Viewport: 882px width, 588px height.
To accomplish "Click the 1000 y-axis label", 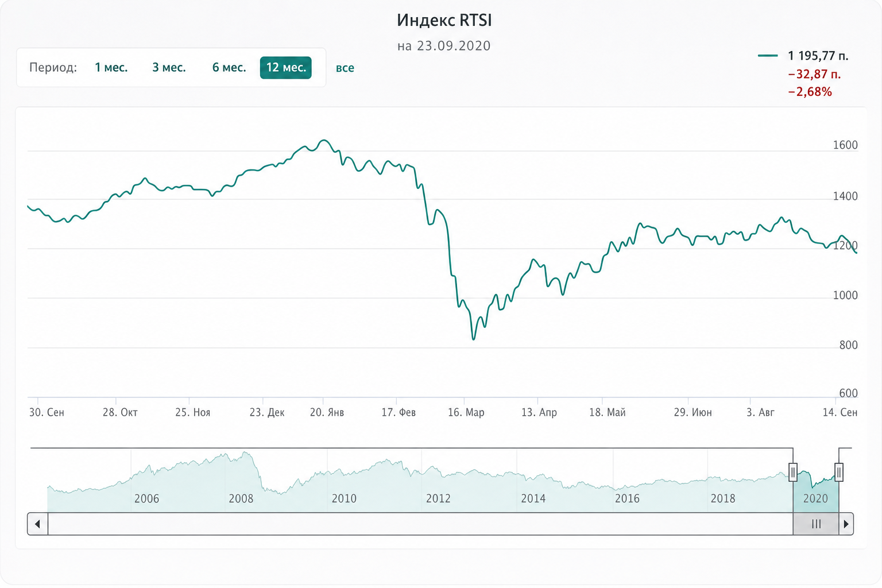I will (845, 296).
